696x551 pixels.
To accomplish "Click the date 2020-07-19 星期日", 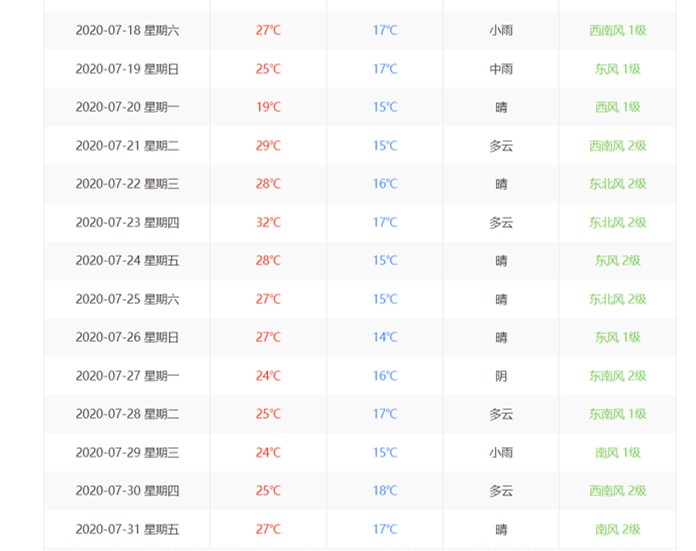I will click(x=127, y=69).
